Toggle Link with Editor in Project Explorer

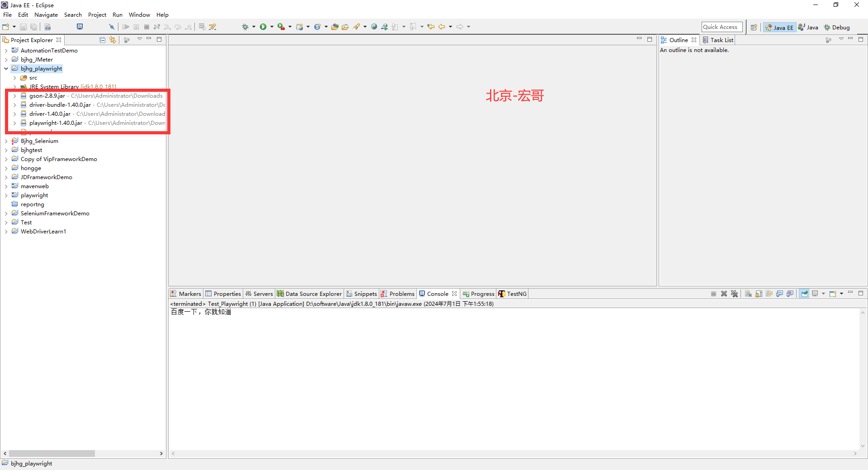coord(113,40)
